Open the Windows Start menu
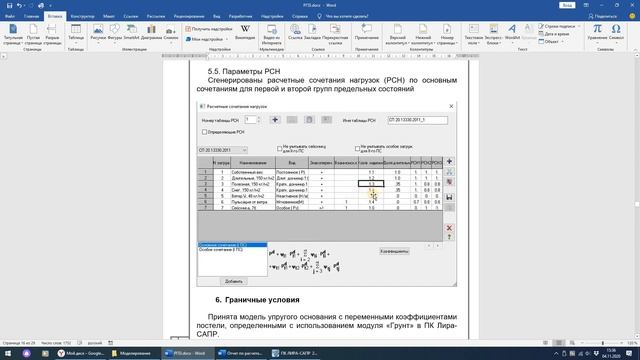Screen dimensions: 640x360 (x=8, y=353)
